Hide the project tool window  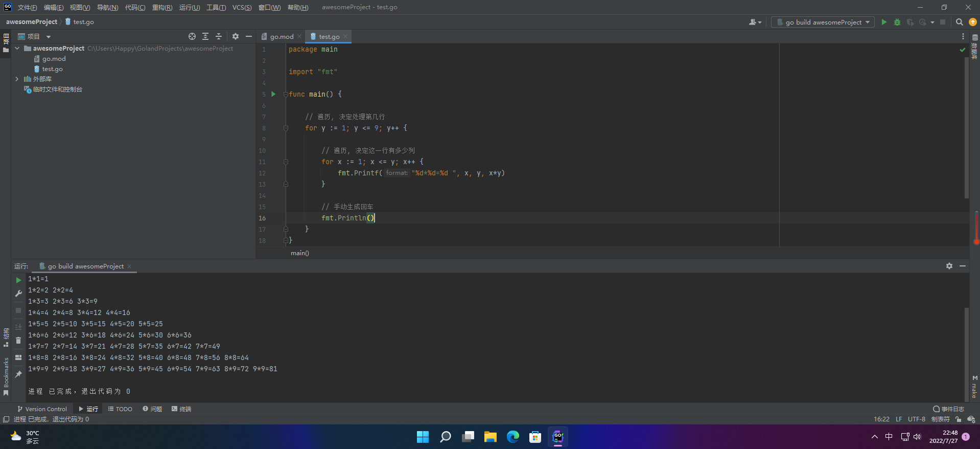(x=249, y=36)
